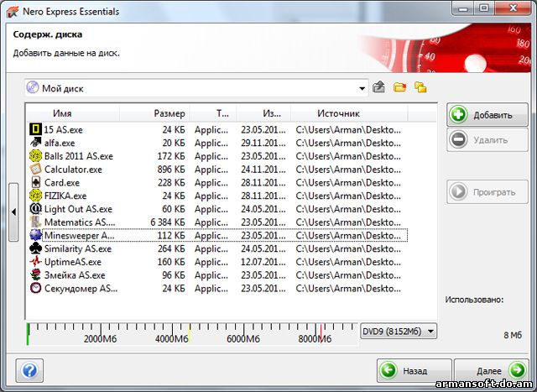The image size is (537, 392).
Task: Click the 15 AS.exe file name
Action: click(64, 130)
